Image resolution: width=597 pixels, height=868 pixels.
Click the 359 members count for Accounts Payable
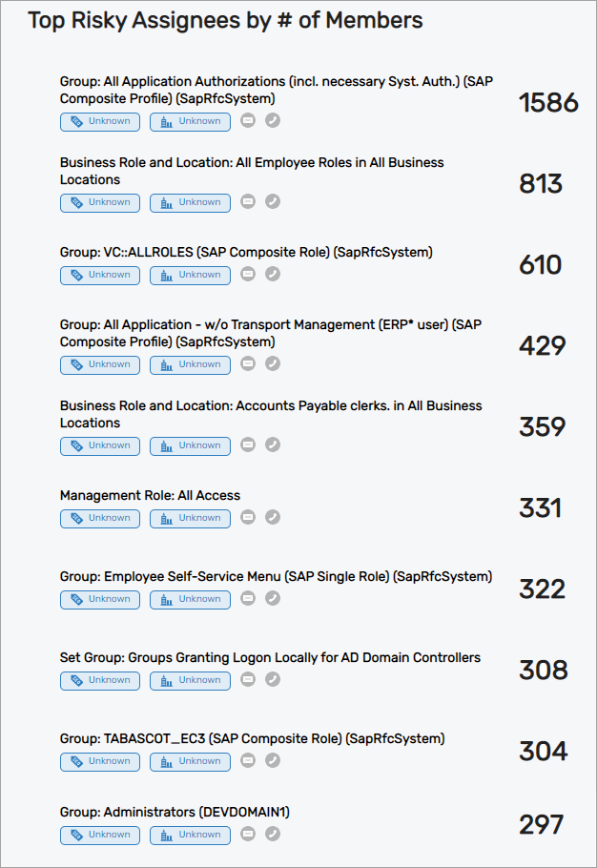[543, 426]
